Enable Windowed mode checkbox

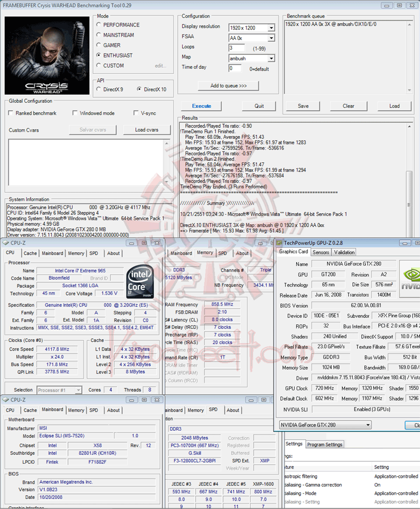coord(75,113)
